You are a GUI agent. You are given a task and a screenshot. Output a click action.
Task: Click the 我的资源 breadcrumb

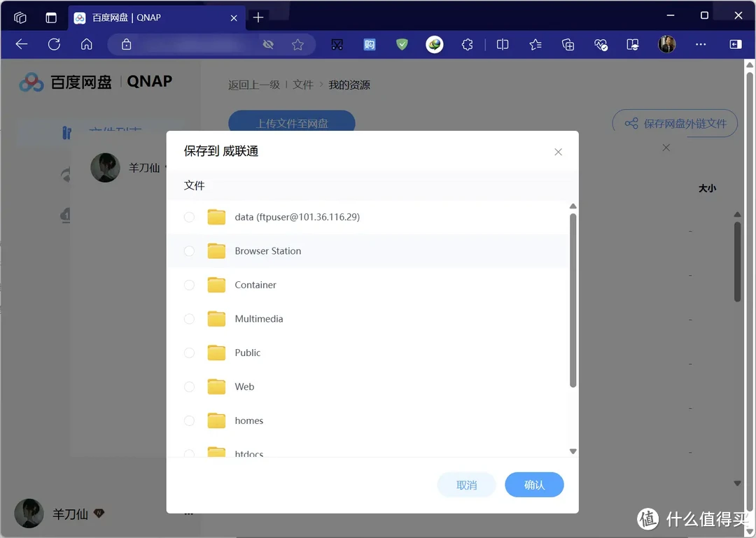tap(349, 85)
